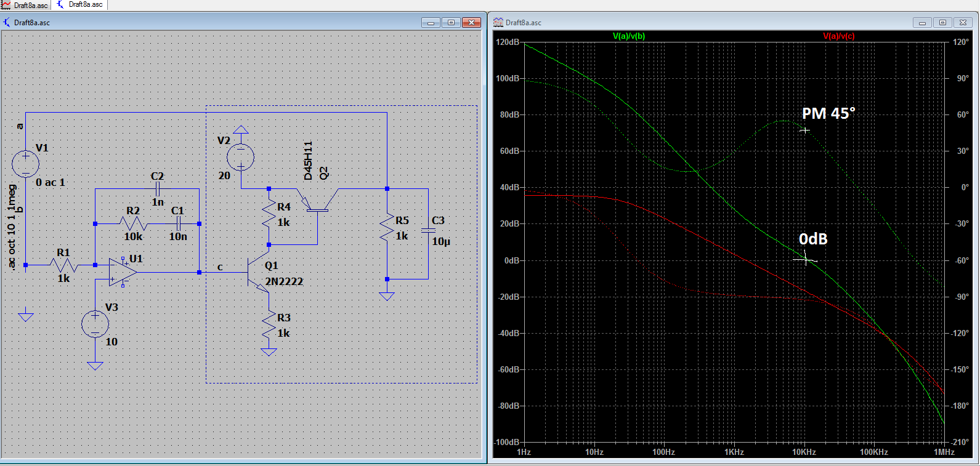Maximize the waveform Draft8a.asc window
This screenshot has width=980, height=466.
pos(942,23)
